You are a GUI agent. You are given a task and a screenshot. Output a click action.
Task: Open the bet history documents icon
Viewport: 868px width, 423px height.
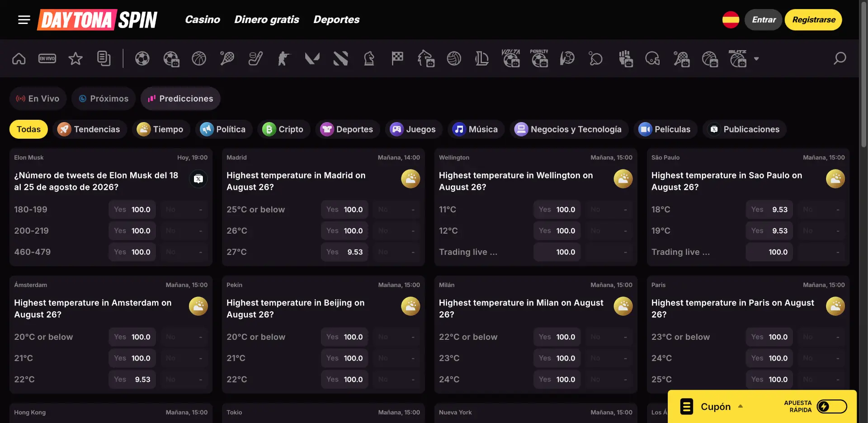(x=104, y=58)
